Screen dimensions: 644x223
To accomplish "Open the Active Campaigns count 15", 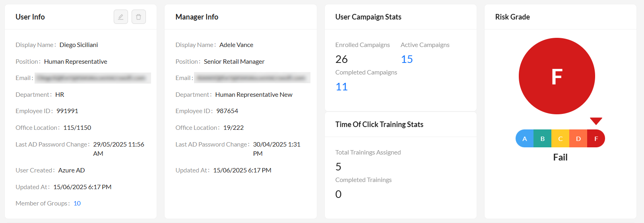I will pyautogui.click(x=407, y=59).
